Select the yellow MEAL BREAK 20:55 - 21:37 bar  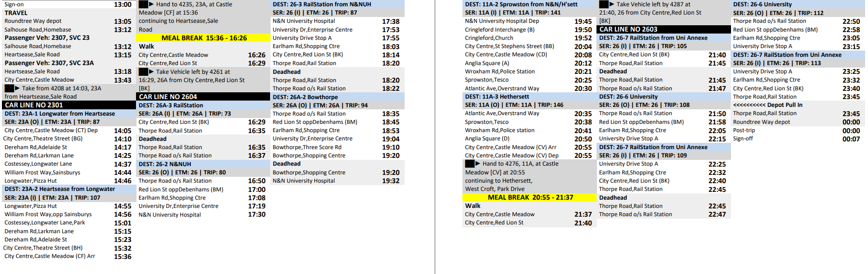tap(530, 198)
